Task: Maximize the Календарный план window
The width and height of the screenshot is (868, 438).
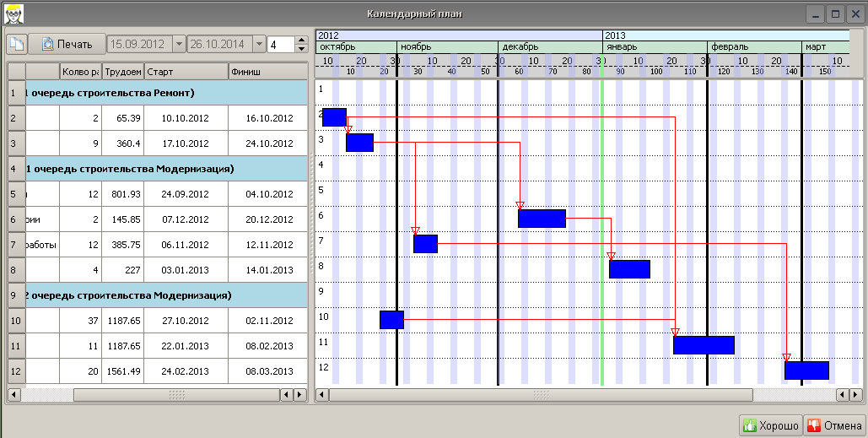Action: [835, 14]
